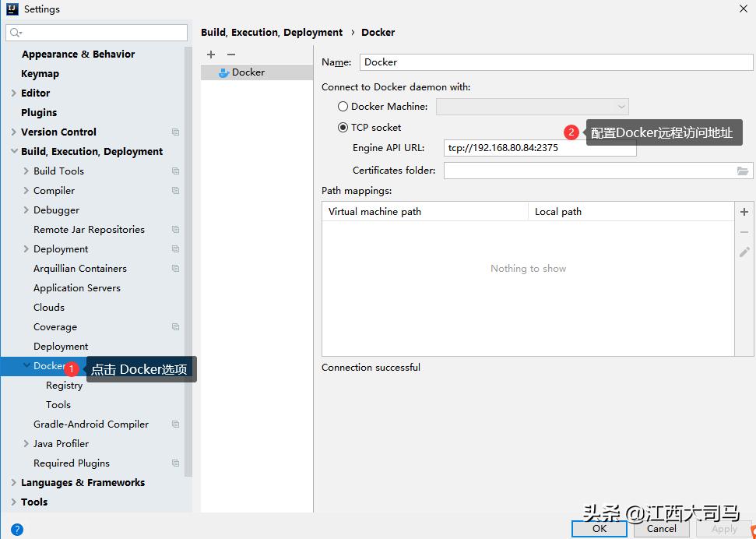756x539 pixels.
Task: Click project-level icon beside Arquillian Containers
Action: point(175,269)
